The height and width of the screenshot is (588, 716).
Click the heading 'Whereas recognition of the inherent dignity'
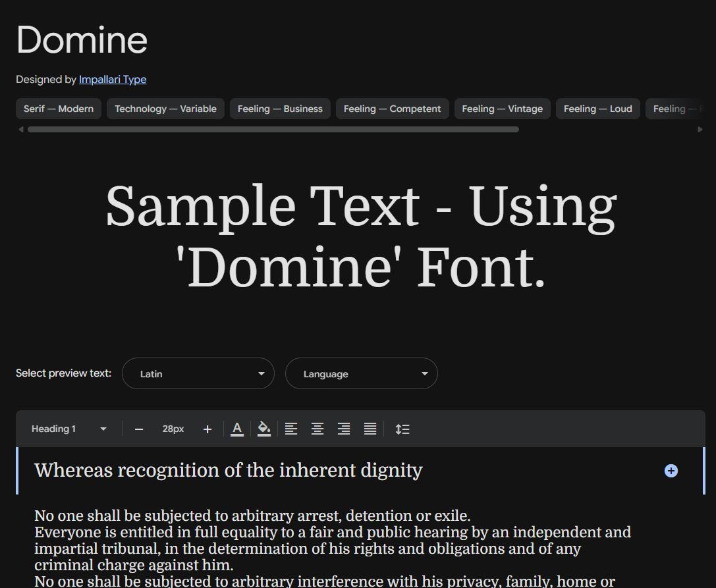pyautogui.click(x=229, y=470)
